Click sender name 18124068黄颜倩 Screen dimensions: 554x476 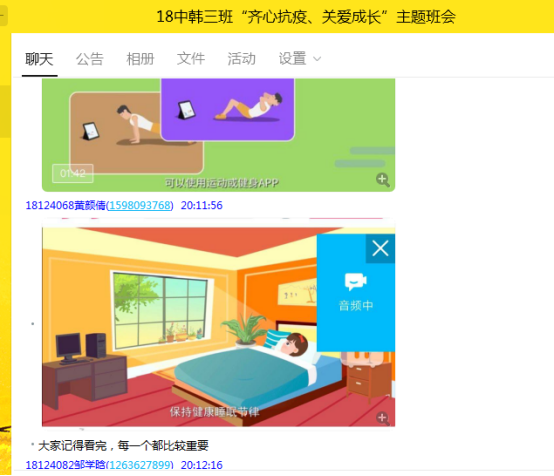(65, 205)
